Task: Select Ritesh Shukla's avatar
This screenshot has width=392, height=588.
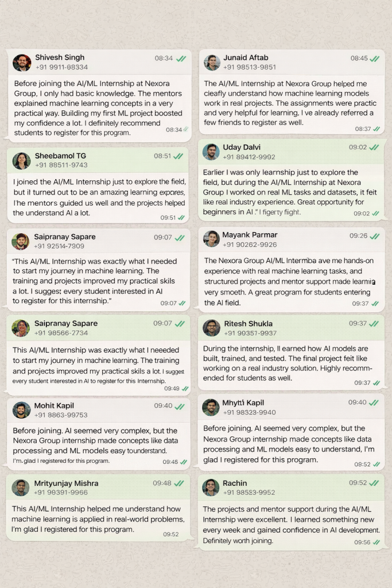Action: pos(212,327)
